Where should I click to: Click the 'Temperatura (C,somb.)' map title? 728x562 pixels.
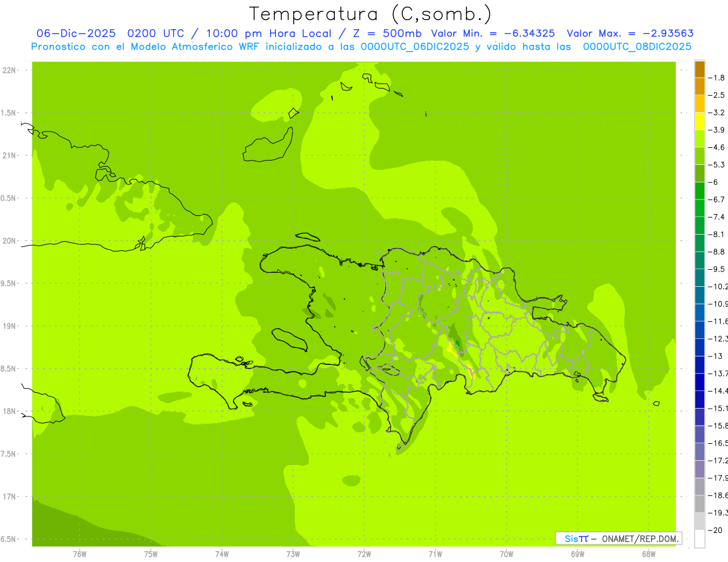click(x=371, y=14)
